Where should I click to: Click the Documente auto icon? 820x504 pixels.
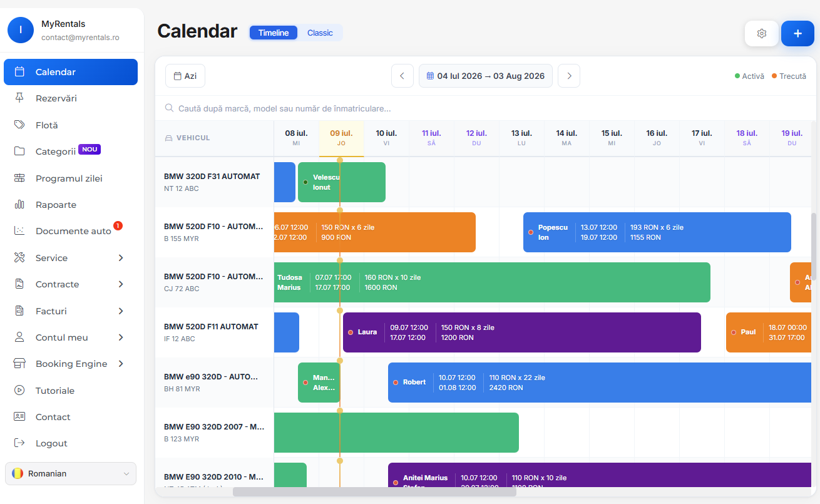19,231
